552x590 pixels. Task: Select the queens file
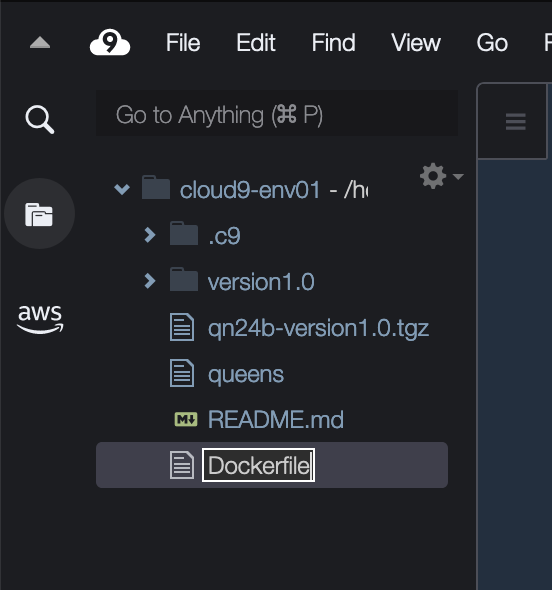click(272, 374)
